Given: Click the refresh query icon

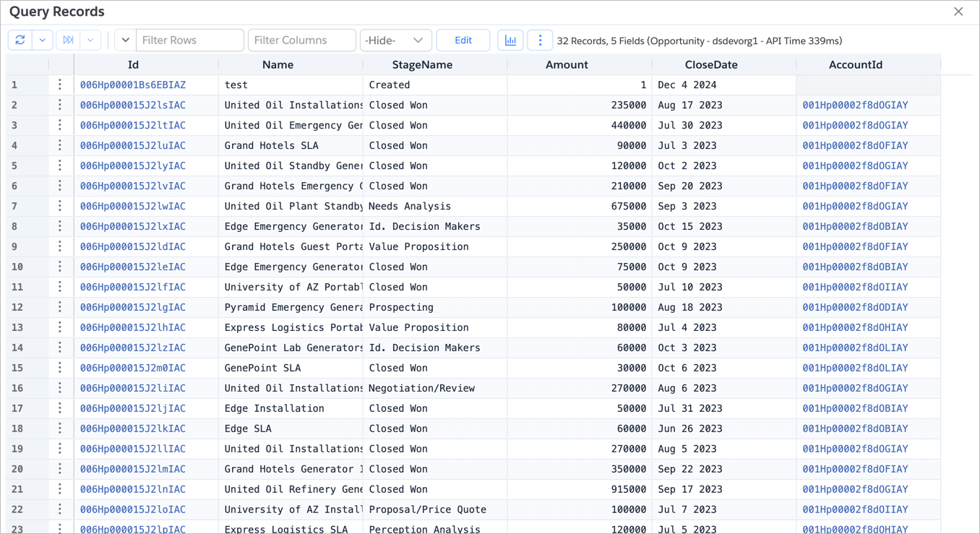Looking at the screenshot, I should pos(20,40).
